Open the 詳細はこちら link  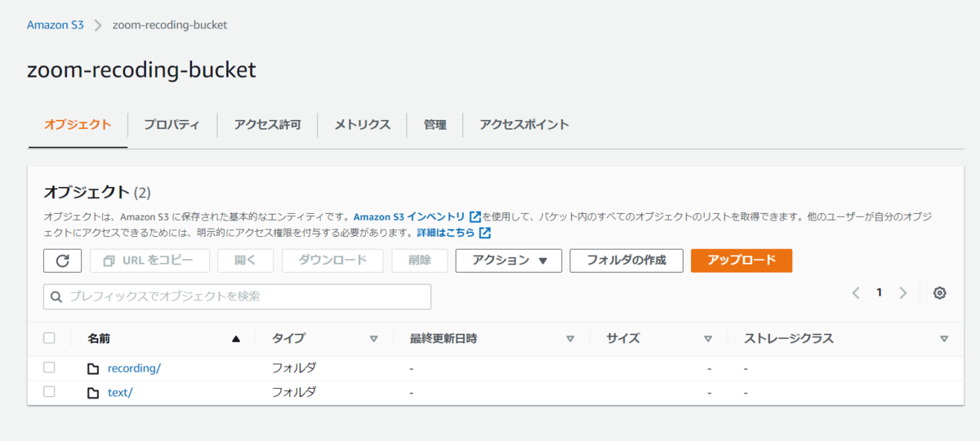coord(447,233)
